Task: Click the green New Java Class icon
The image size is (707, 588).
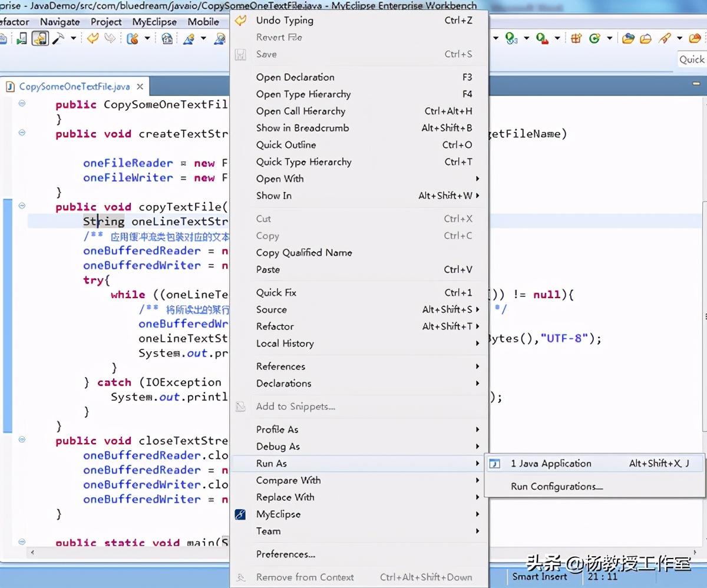Action: (x=594, y=38)
